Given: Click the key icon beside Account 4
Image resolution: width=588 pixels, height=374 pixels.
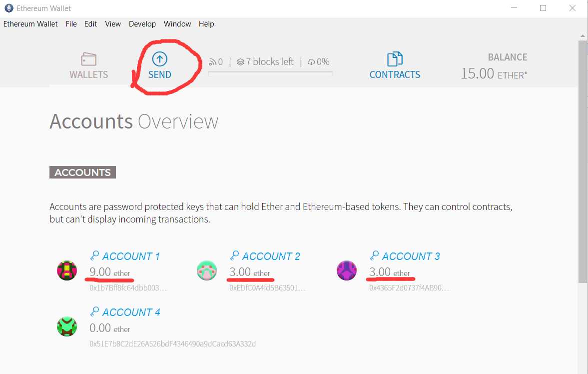Looking at the screenshot, I should coord(94,311).
